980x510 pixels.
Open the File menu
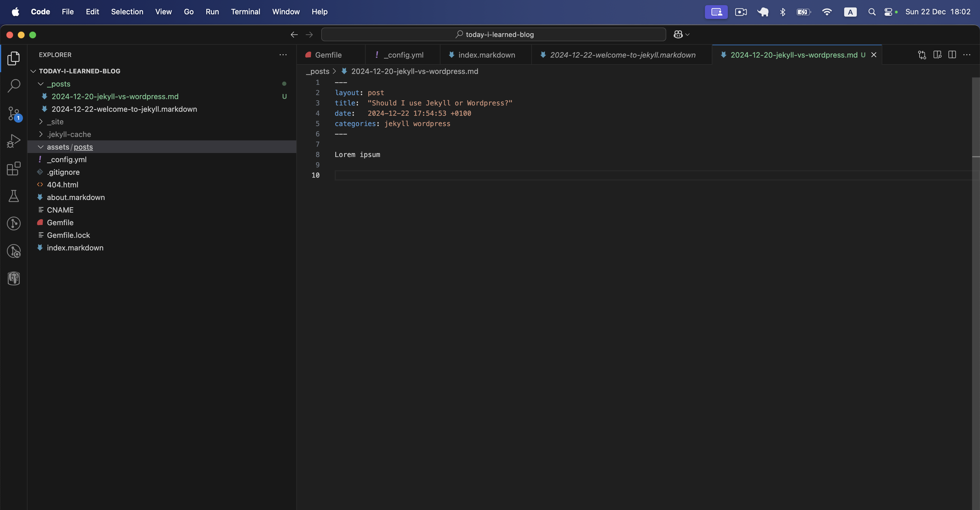[68, 12]
